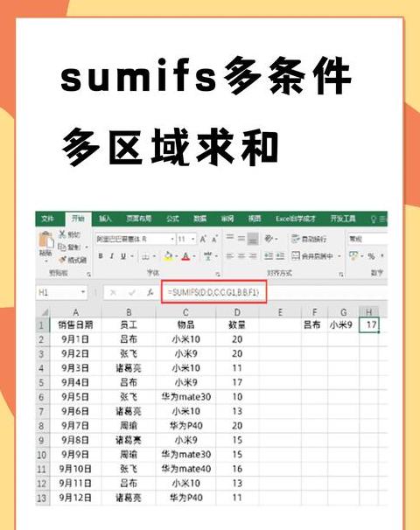Click Merge and Center (合并后居中)
The height and width of the screenshot is (530, 420).
(x=312, y=256)
